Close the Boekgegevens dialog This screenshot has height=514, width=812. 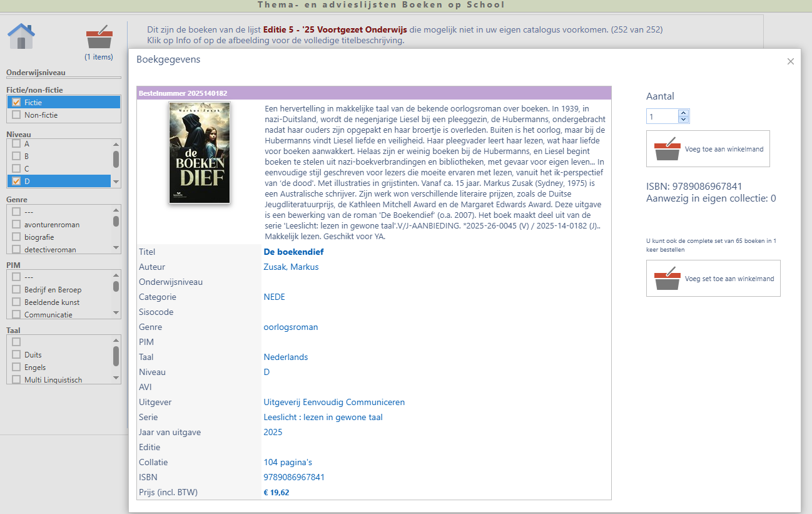pos(790,61)
